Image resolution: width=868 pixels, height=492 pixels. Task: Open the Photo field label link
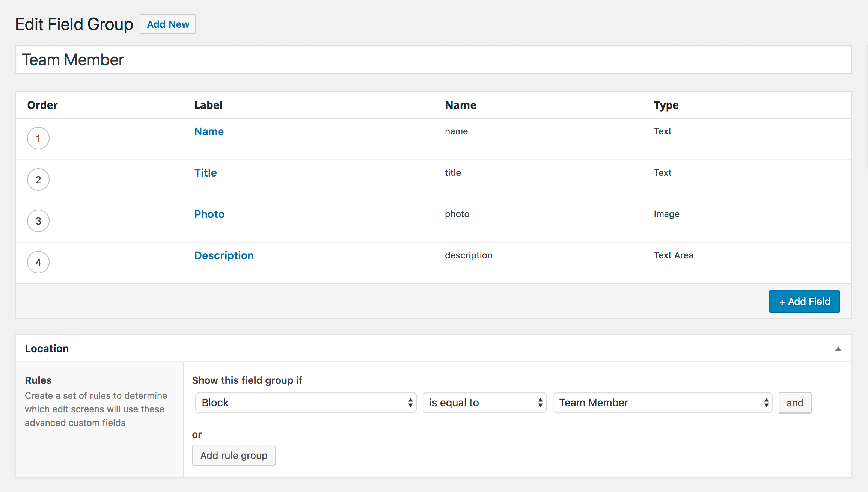[x=209, y=214]
